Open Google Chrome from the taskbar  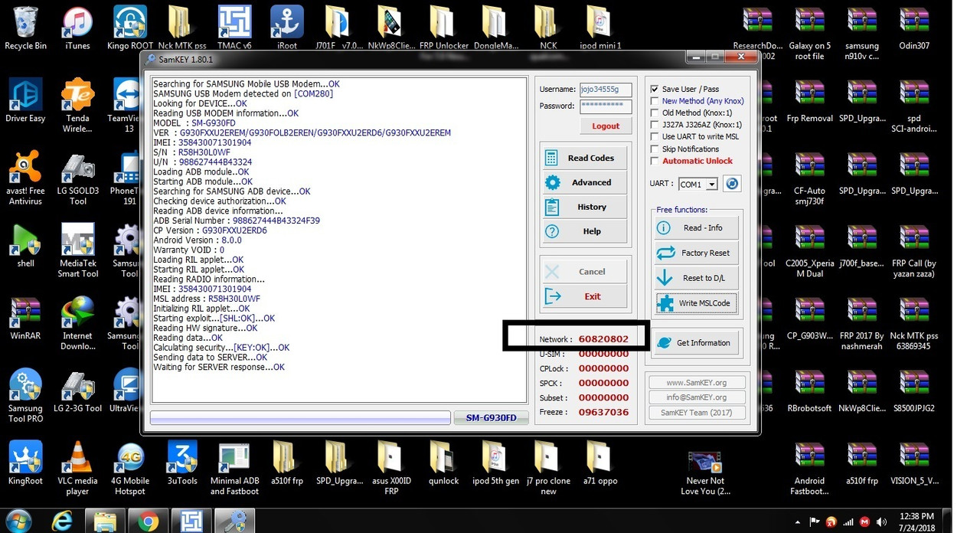(148, 522)
